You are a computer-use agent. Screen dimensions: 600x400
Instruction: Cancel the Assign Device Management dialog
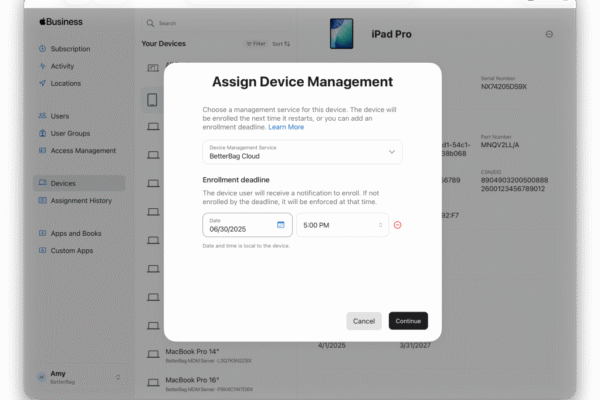coord(364,321)
